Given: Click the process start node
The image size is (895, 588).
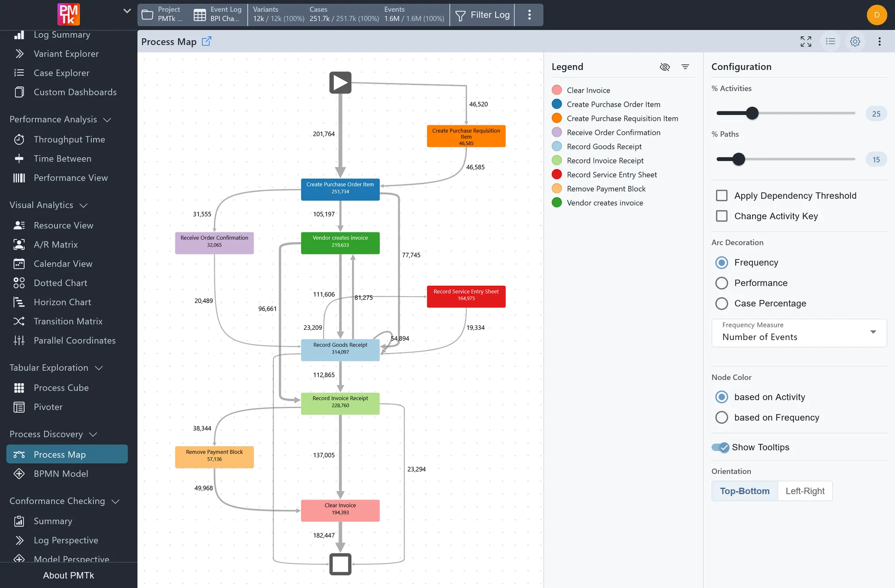Looking at the screenshot, I should [340, 83].
